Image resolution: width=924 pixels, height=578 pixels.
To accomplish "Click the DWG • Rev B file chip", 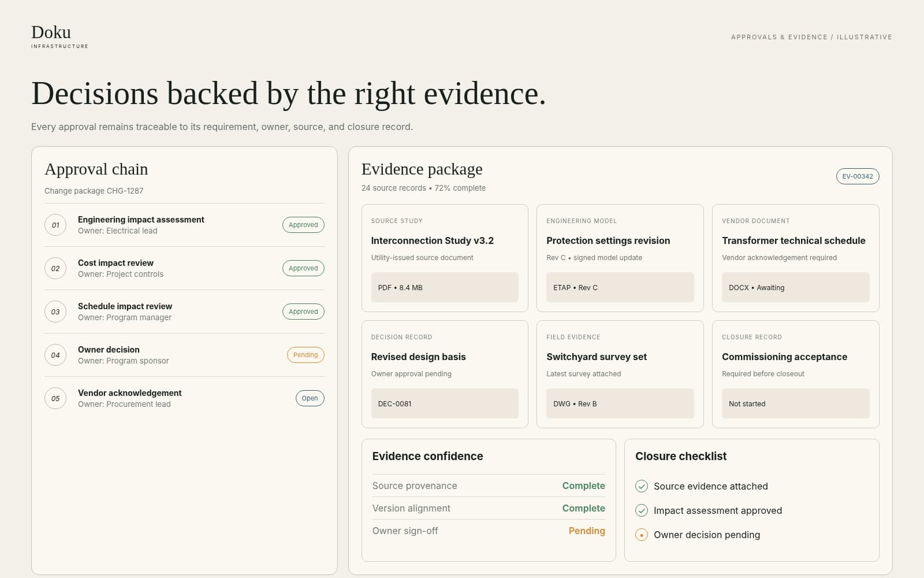I will point(620,403).
